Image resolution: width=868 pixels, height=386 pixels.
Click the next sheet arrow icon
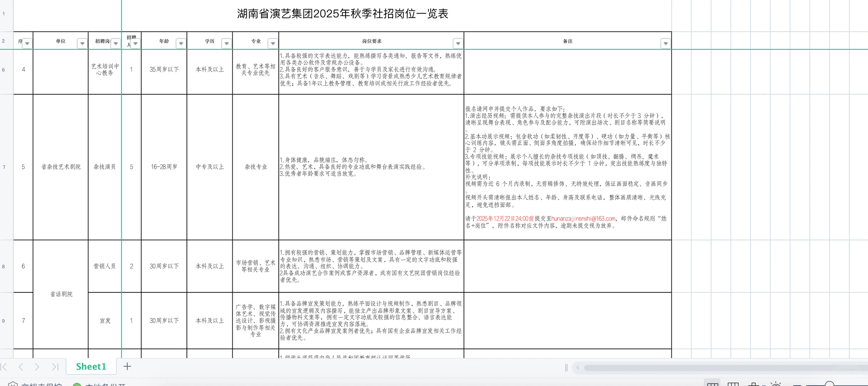(38, 367)
